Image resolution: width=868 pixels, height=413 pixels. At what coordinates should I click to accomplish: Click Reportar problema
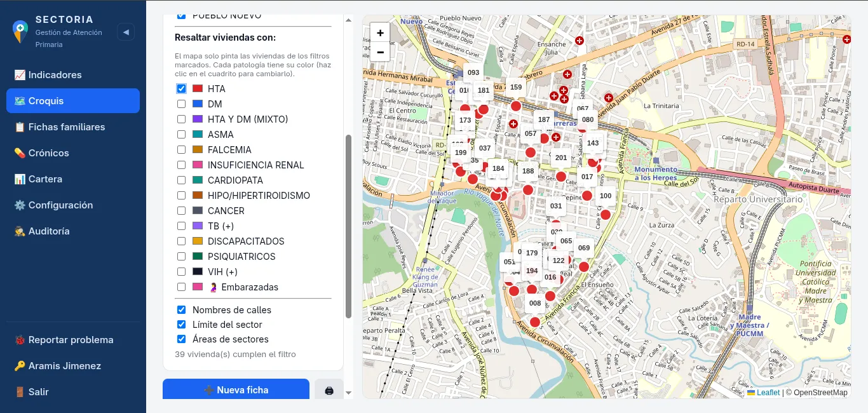coord(73,340)
